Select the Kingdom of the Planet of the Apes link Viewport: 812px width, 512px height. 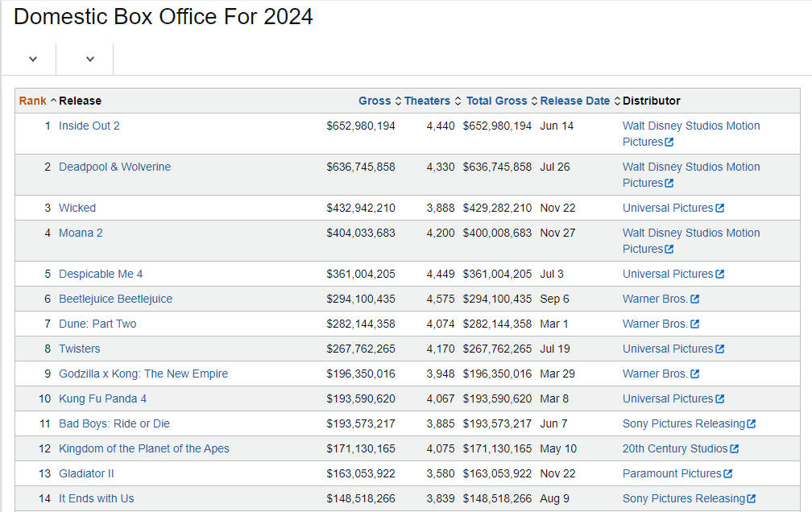pos(143,448)
